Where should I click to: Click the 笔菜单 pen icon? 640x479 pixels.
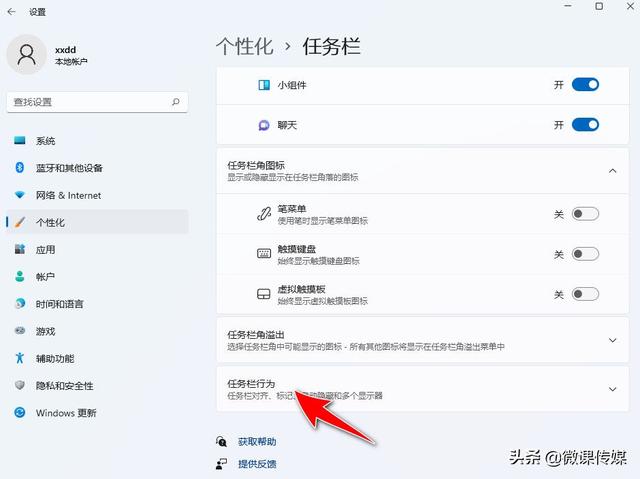coord(264,213)
